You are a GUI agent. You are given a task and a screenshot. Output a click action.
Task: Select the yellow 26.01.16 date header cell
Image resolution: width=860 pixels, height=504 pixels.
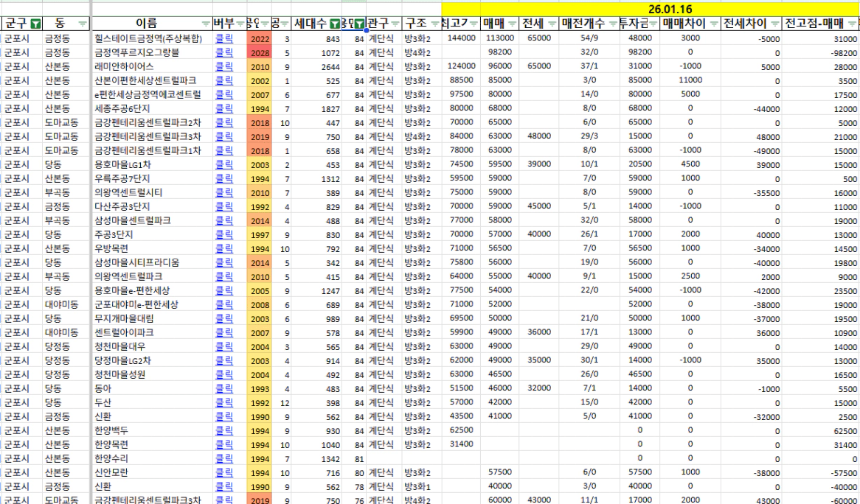click(x=650, y=10)
